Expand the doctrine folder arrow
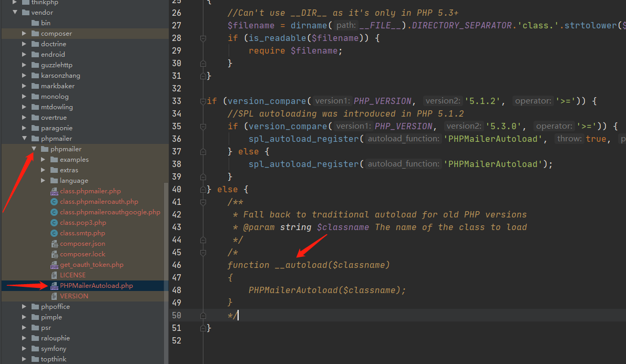This screenshot has width=626, height=364. (24, 44)
